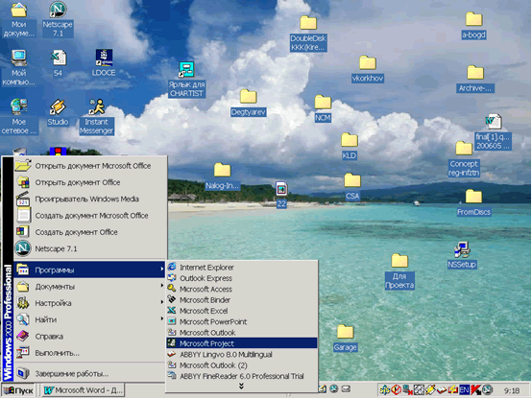Viewport: 532px width, 399px height.
Task: Select the Degtyarev folder icon
Action: [x=248, y=103]
